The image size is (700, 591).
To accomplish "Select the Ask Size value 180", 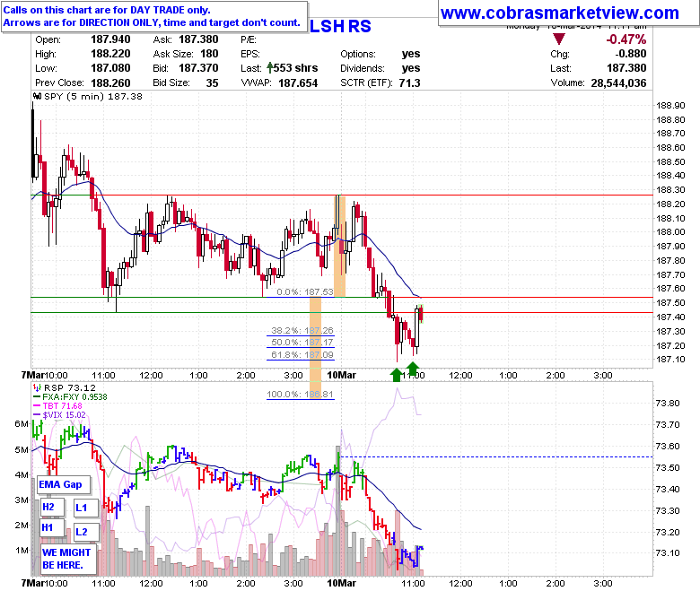I will [209, 54].
